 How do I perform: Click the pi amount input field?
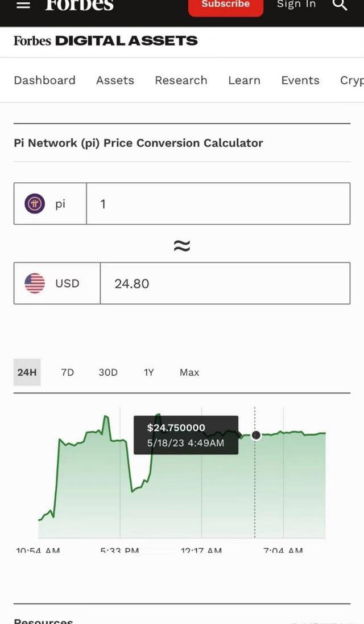click(218, 204)
